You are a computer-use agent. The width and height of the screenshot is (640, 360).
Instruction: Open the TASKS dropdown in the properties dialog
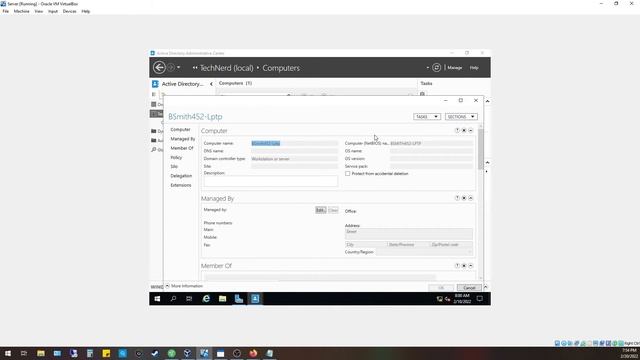click(427, 117)
